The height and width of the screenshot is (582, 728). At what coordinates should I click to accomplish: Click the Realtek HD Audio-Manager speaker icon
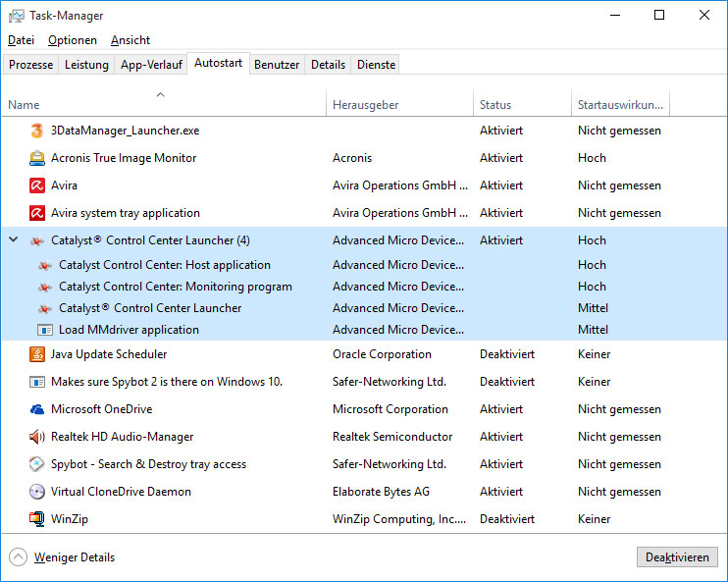pyautogui.click(x=36, y=437)
